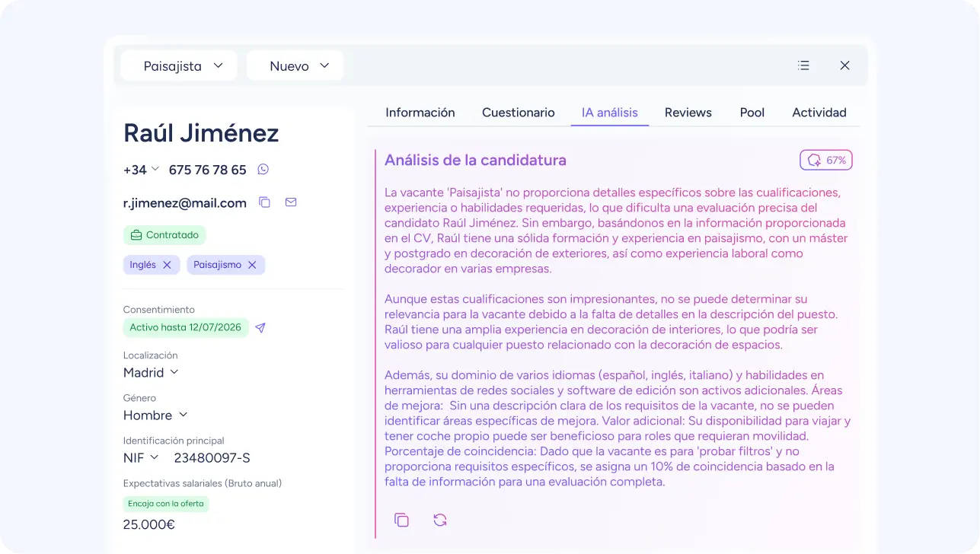
Task: Open the Pool tab
Action: point(752,113)
